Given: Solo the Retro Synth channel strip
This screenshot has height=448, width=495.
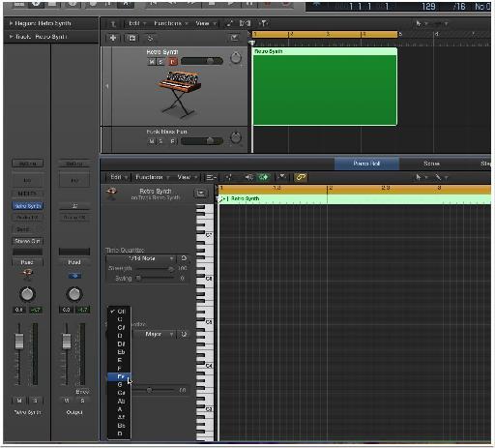Looking at the screenshot, I should click(x=35, y=401).
